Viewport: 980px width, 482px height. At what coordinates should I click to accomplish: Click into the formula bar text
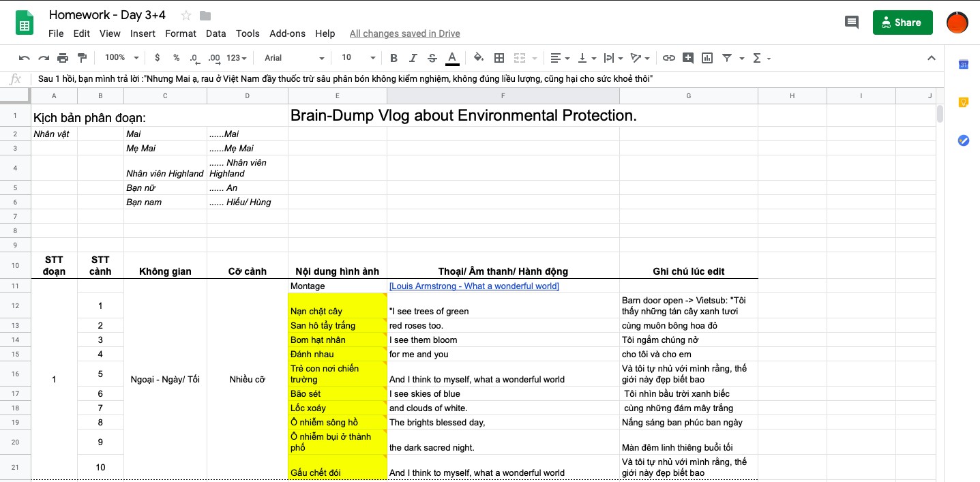point(346,79)
